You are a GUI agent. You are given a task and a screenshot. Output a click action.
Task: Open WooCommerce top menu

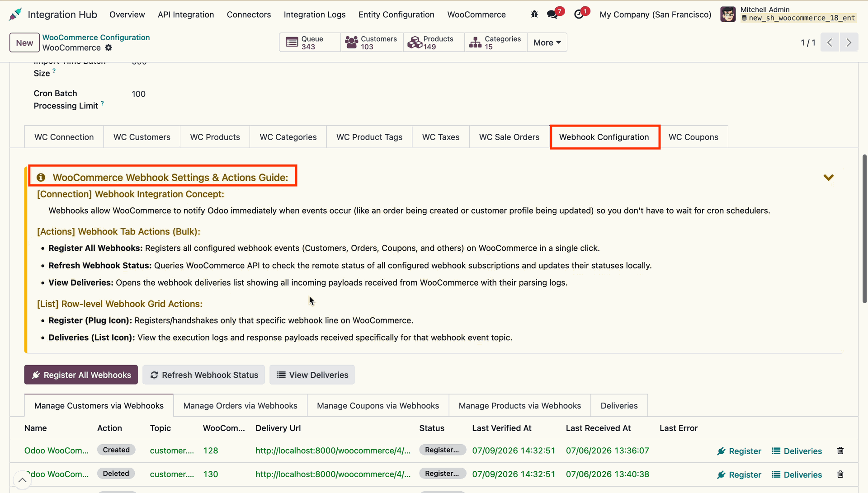tap(476, 14)
